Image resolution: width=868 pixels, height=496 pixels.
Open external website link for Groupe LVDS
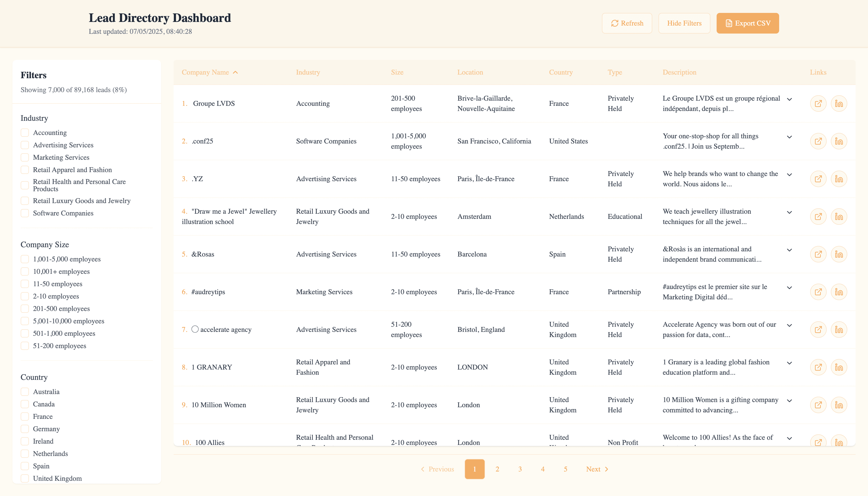click(x=818, y=103)
